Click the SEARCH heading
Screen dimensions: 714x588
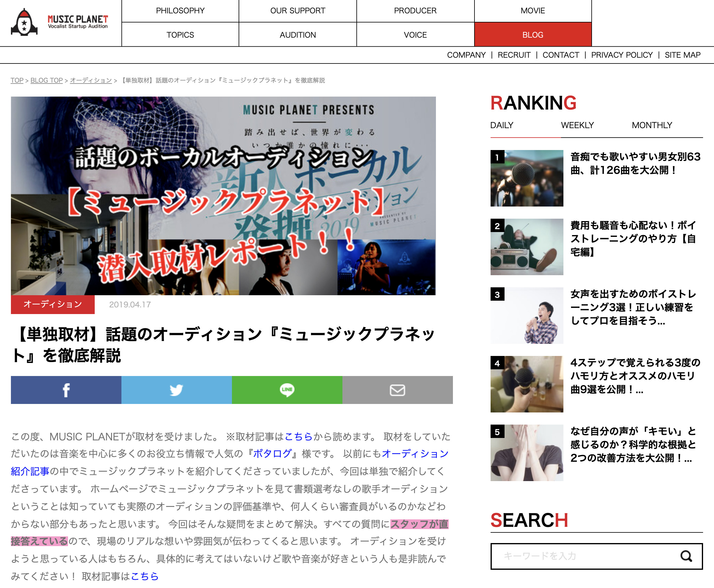tap(529, 520)
